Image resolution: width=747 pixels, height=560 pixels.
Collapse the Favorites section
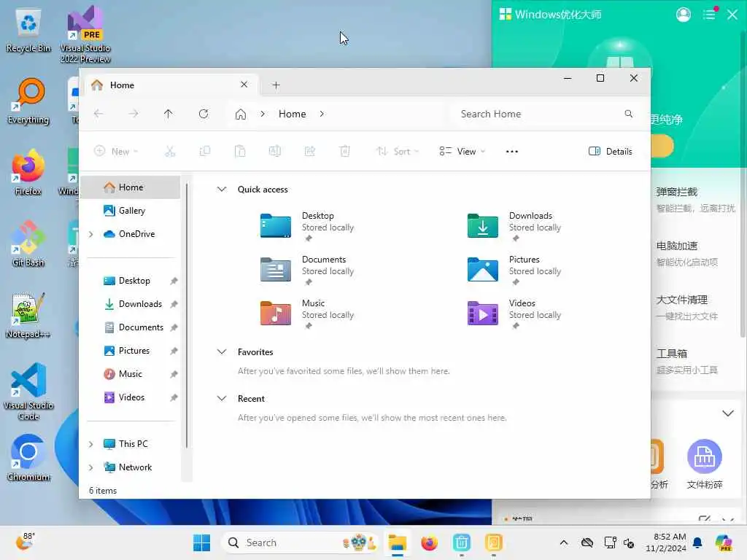coord(222,352)
